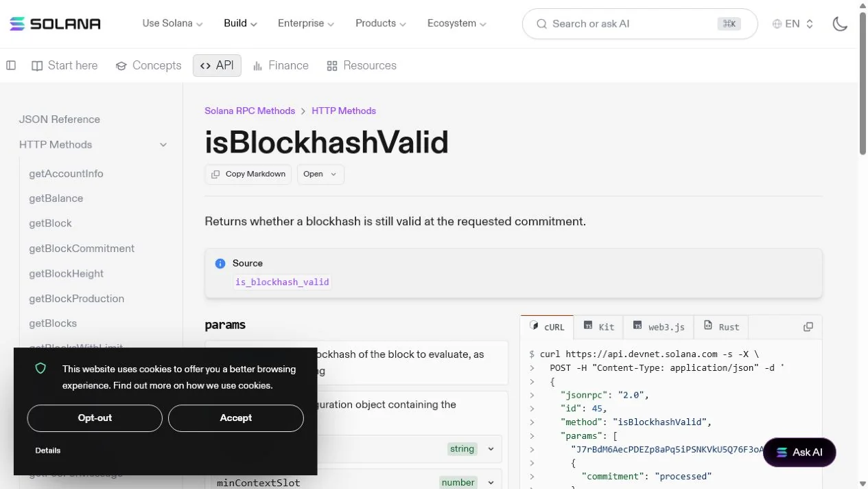The height and width of the screenshot is (489, 868).
Task: Select the API tab
Action: [x=217, y=65]
